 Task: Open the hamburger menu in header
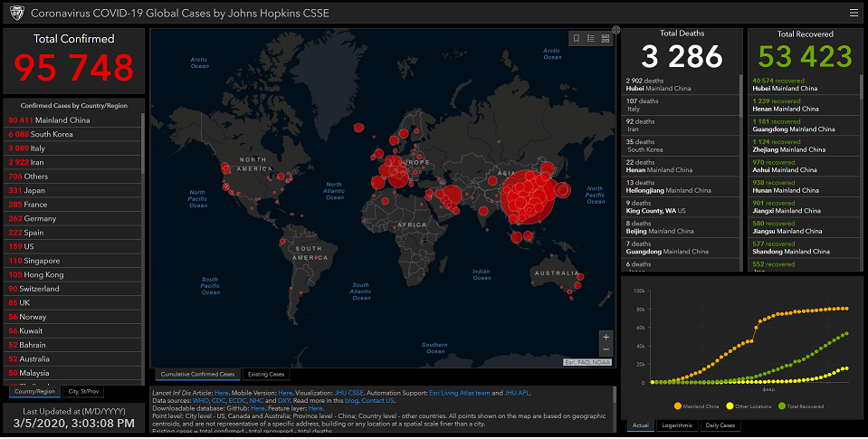853,13
